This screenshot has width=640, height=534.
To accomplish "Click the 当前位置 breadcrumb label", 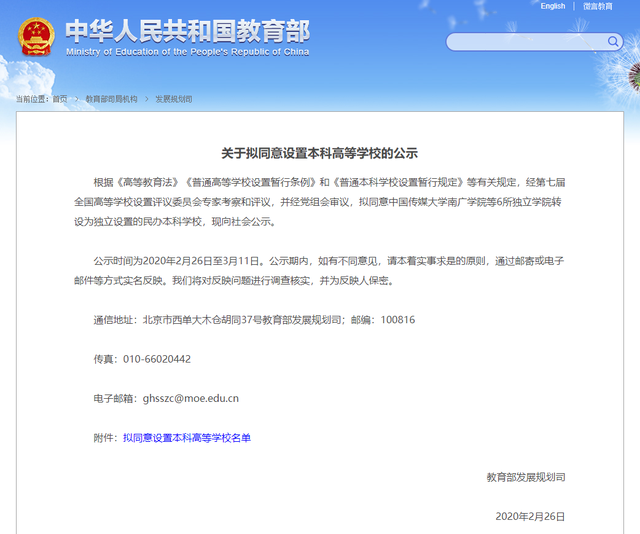I will pyautogui.click(x=33, y=99).
